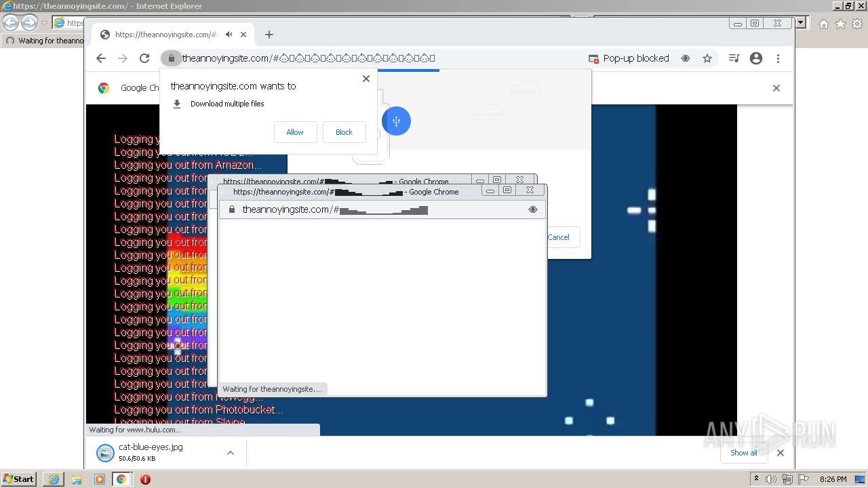View site info via the lock icon
The width and height of the screenshot is (868, 488).
tap(172, 58)
